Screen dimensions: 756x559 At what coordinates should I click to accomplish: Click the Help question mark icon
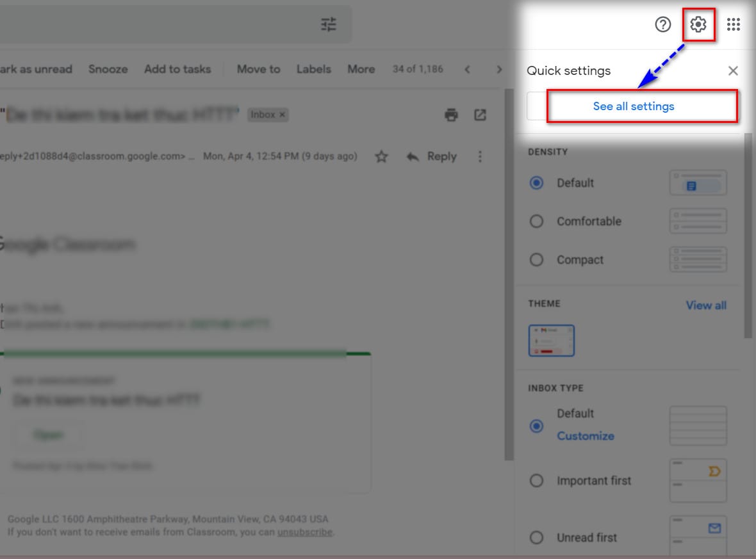point(663,24)
